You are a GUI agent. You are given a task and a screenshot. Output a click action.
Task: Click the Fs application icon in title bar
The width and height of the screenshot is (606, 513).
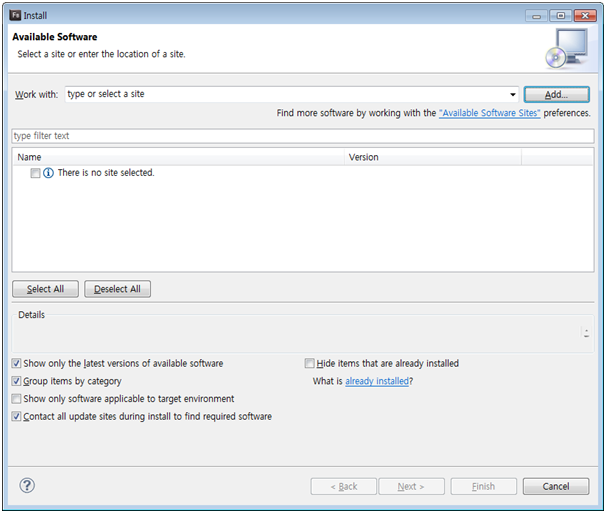pos(15,15)
